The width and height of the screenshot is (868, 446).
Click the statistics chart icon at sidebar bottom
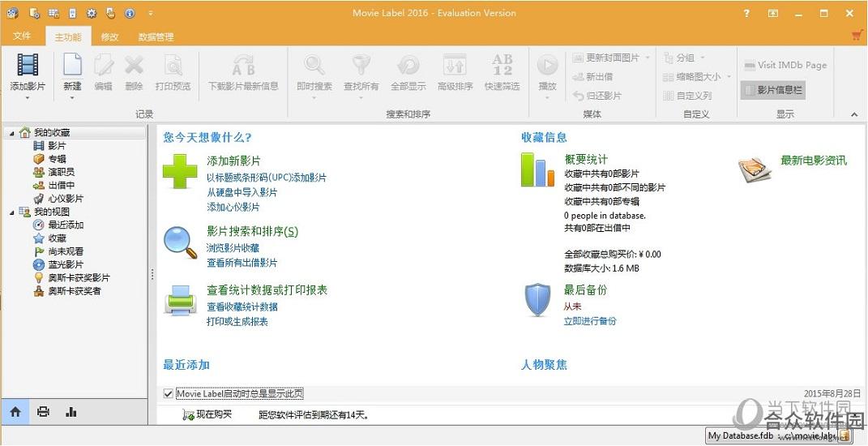71,412
